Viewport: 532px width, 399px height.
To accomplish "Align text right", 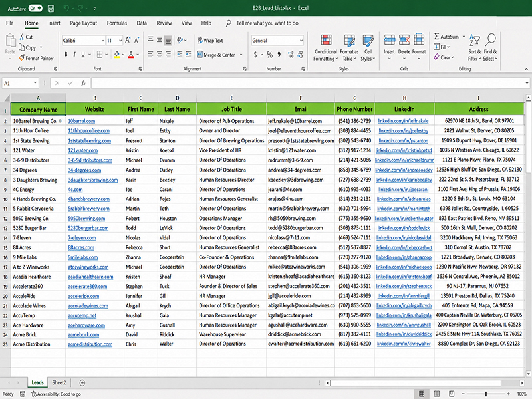I will click(168, 55).
